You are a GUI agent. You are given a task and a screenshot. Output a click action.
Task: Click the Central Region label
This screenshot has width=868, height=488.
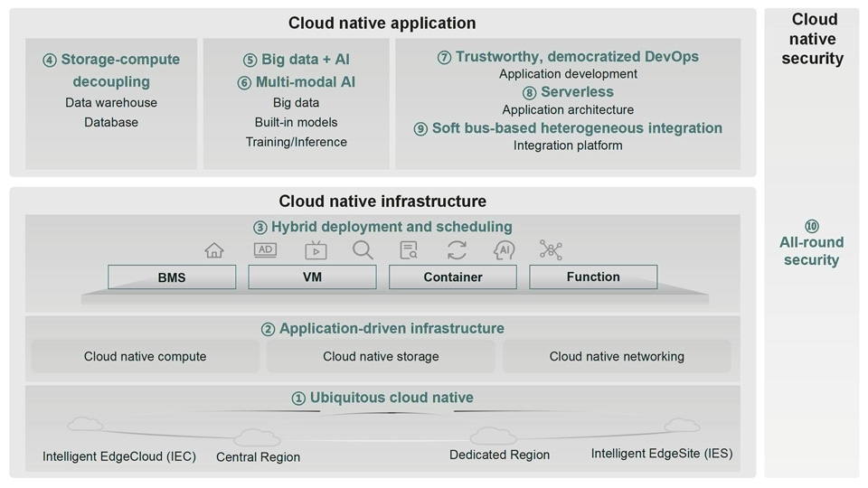tap(258, 457)
